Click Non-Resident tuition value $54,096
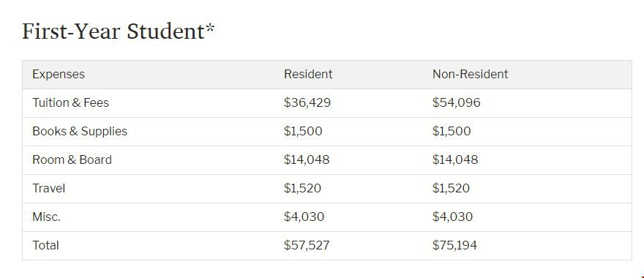The height and width of the screenshot is (278, 644). [457, 102]
